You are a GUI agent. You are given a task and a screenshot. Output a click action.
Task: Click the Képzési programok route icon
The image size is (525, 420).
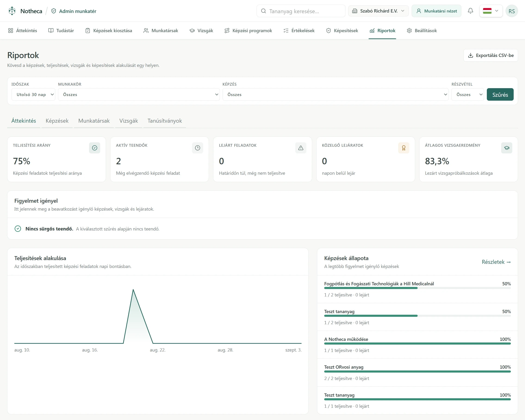(227, 31)
